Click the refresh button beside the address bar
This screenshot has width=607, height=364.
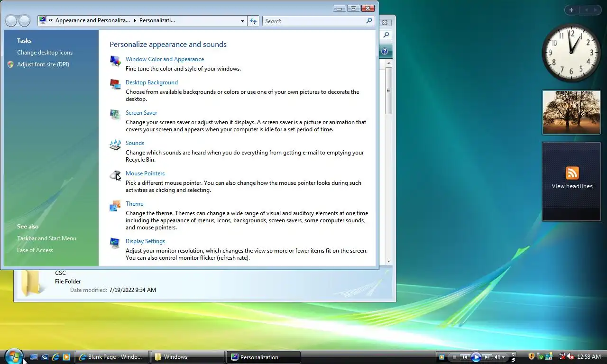tap(253, 21)
